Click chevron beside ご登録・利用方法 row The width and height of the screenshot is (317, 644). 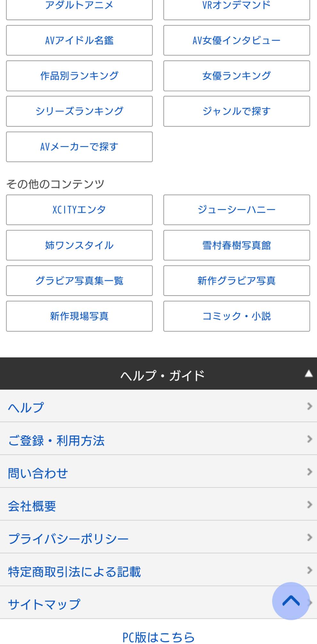[x=309, y=439]
